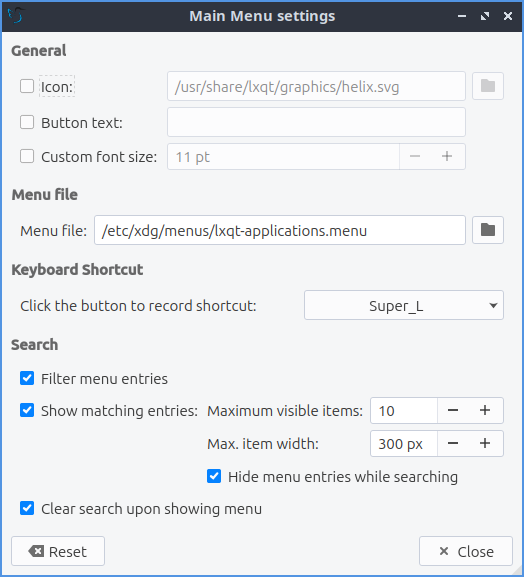Open the Super_L shortcut dropdown arrow
The image size is (524, 577).
tap(493, 305)
